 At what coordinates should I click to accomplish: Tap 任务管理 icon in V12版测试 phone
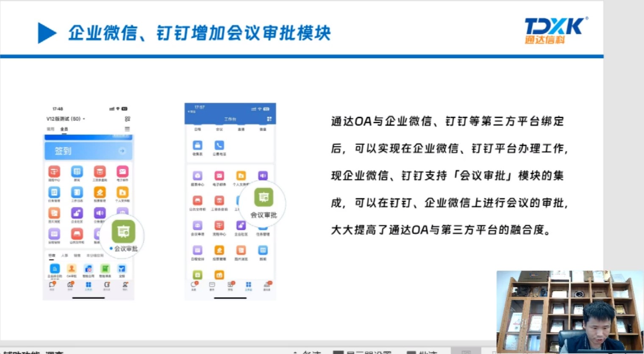pyautogui.click(x=54, y=192)
